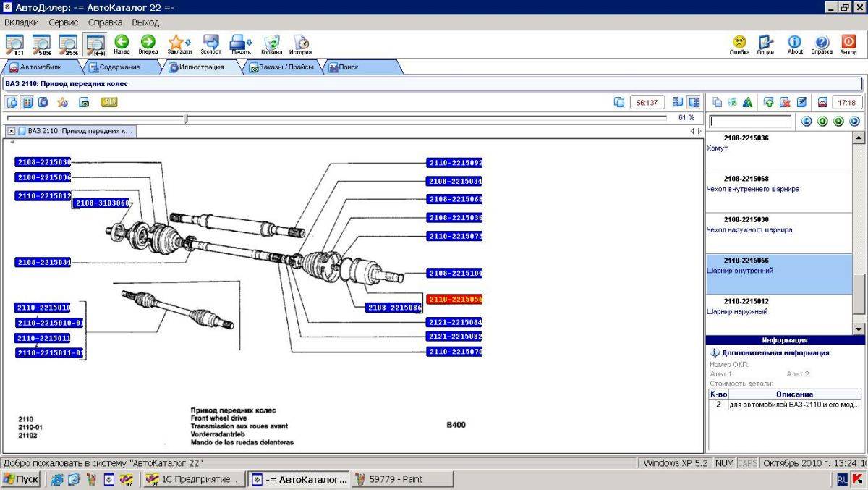The width and height of the screenshot is (868, 490).
Task: Select part label 2121-2215084 on the diagram
Action: click(x=455, y=322)
